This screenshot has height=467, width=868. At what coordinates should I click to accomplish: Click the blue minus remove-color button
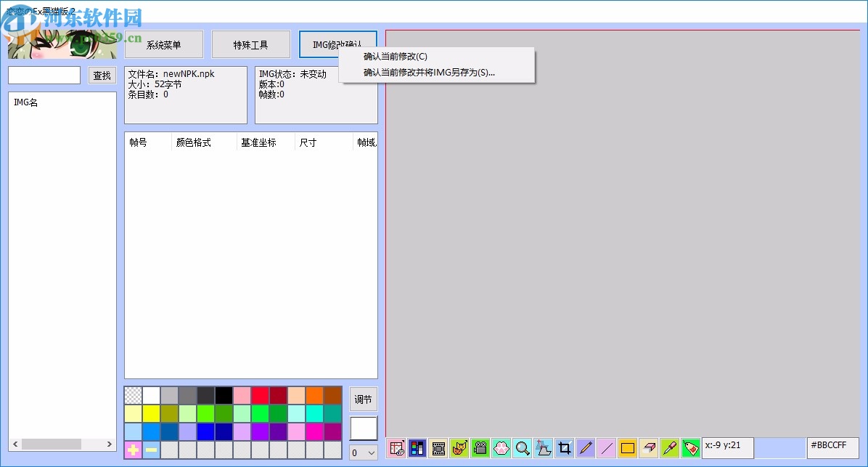click(152, 450)
